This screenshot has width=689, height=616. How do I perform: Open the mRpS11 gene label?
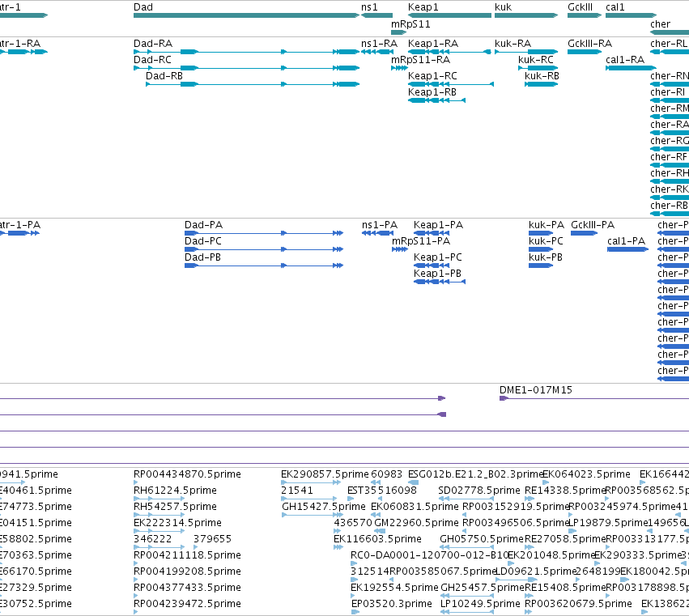(410, 24)
